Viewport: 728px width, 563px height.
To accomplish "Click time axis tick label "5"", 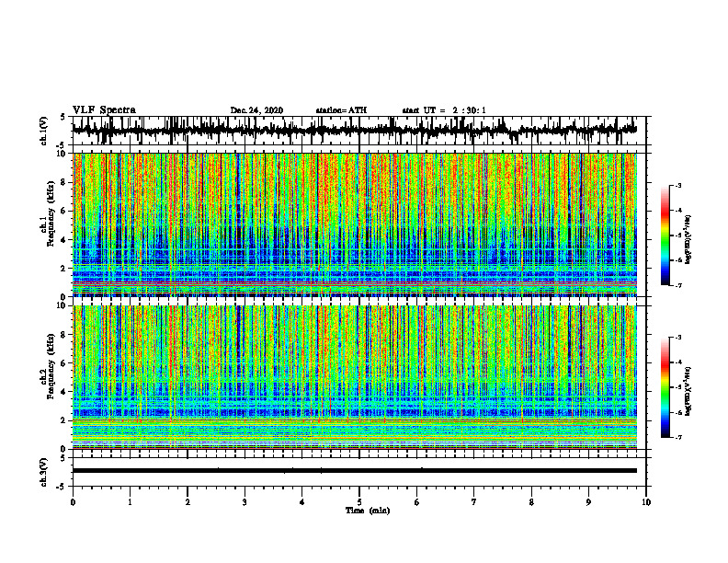I will pos(359,502).
